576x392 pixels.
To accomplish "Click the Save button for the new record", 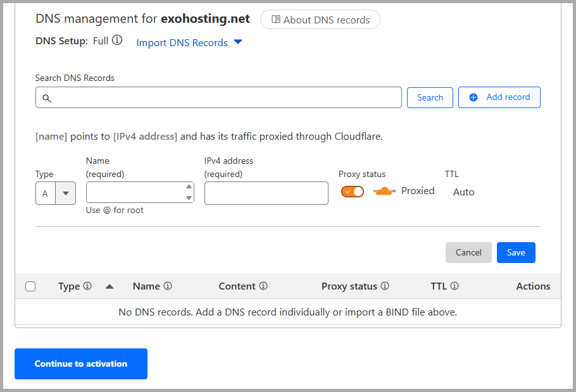I will (x=516, y=252).
